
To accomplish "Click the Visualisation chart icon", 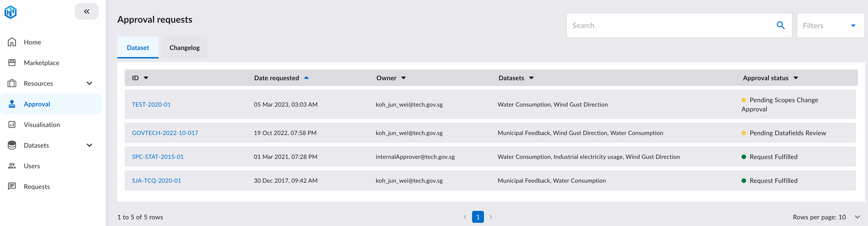I will (x=12, y=125).
